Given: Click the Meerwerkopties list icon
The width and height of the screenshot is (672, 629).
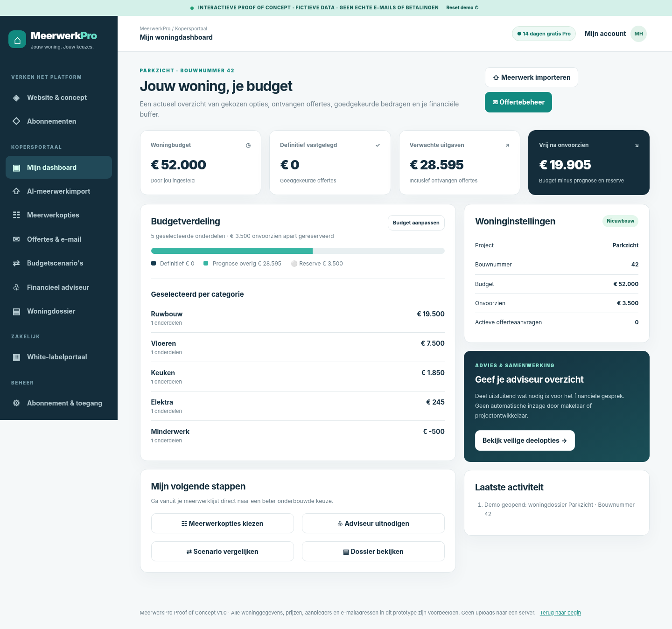Looking at the screenshot, I should click(x=16, y=215).
